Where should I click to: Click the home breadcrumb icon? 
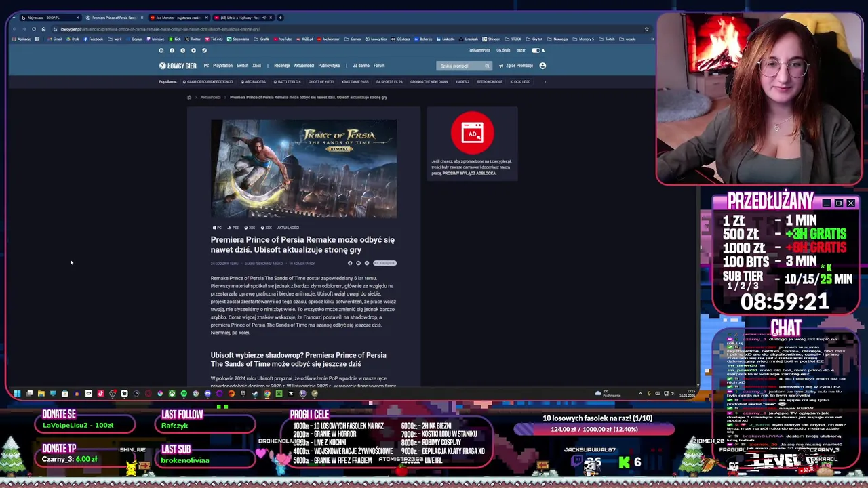(x=189, y=97)
